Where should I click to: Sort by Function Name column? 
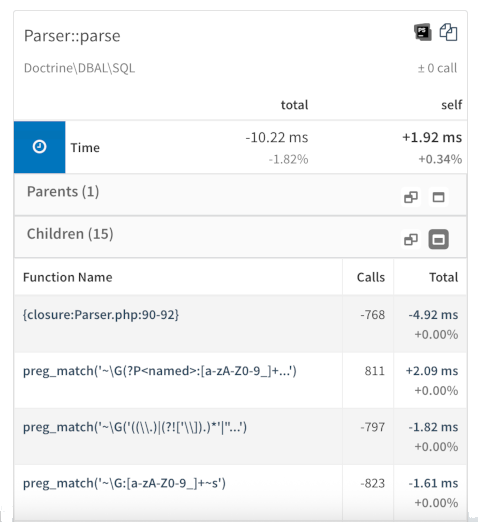pos(68,277)
